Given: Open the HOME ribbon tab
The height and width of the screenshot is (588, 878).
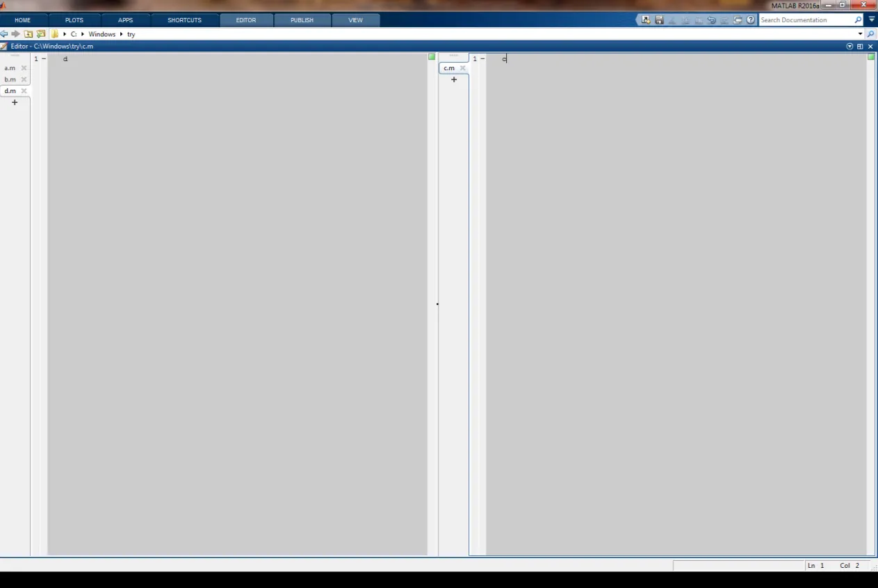Looking at the screenshot, I should click(x=22, y=20).
